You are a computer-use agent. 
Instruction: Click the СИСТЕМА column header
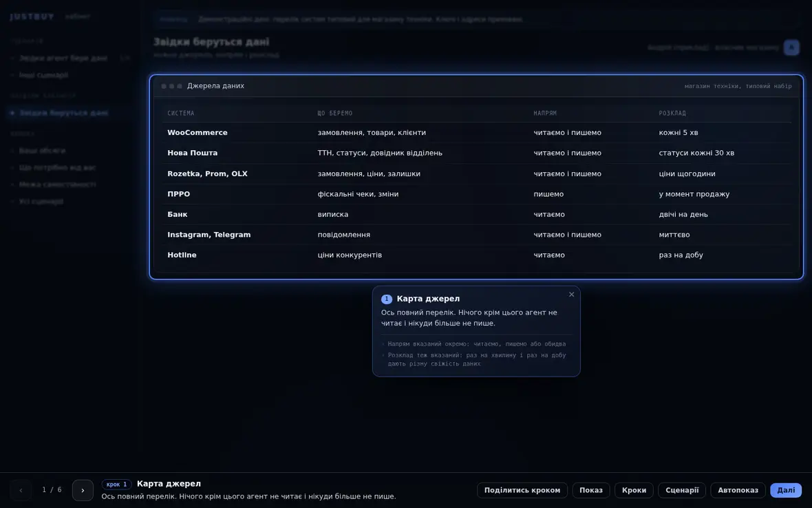(181, 113)
